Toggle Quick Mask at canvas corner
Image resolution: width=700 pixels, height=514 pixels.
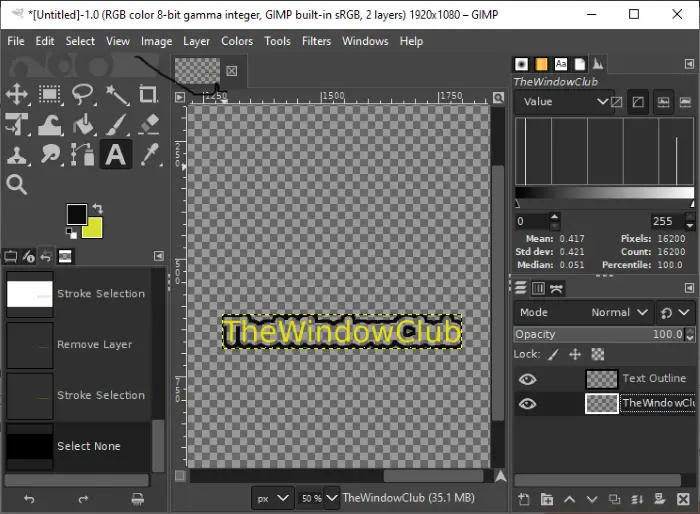pos(180,476)
